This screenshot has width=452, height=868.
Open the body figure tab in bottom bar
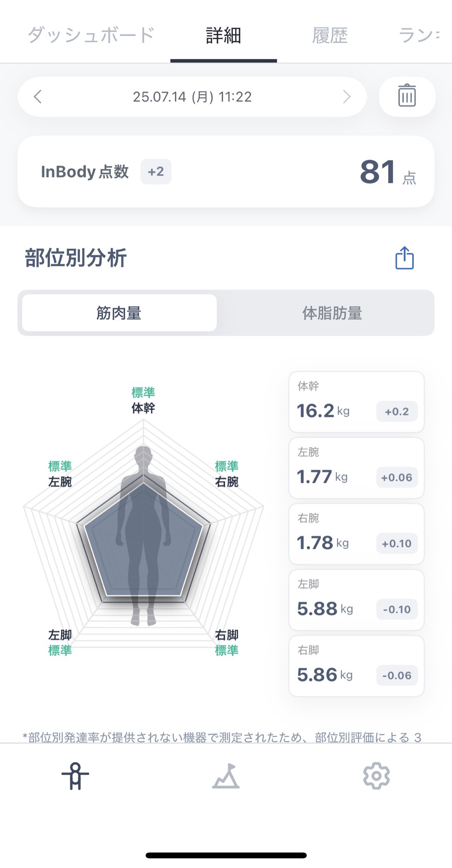(x=75, y=776)
